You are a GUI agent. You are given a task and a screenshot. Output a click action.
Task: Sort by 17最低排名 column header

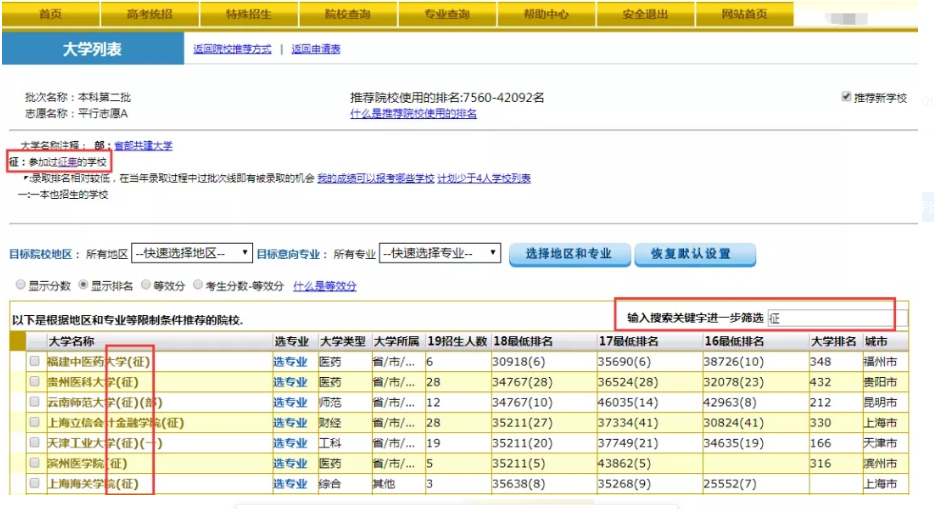pos(628,341)
